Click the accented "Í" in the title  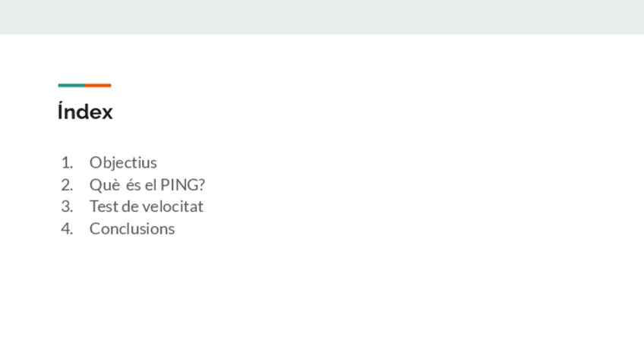(x=61, y=112)
